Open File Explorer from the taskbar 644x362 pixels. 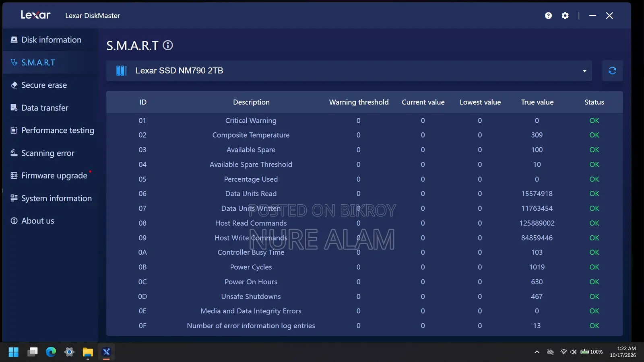88,352
